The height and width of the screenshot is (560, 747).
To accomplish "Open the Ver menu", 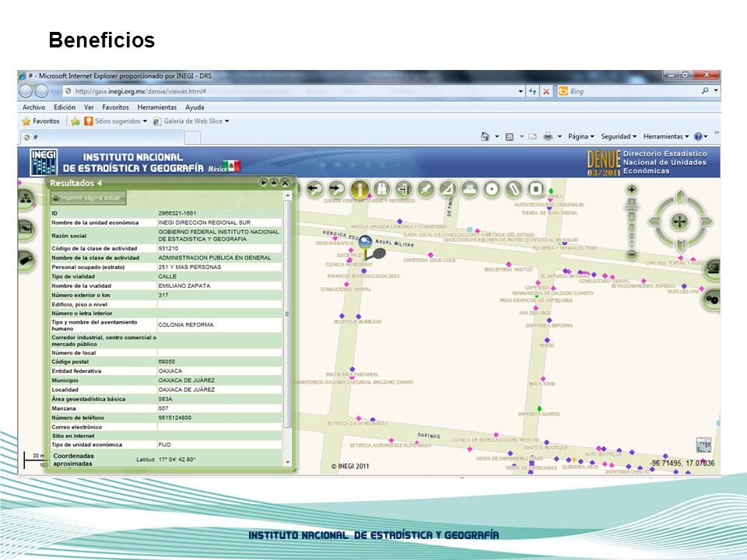I will tap(89, 107).
